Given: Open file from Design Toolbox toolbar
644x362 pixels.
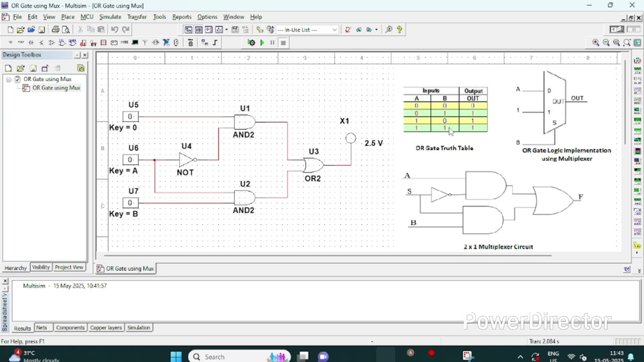Looking at the screenshot, I should 21,68.
